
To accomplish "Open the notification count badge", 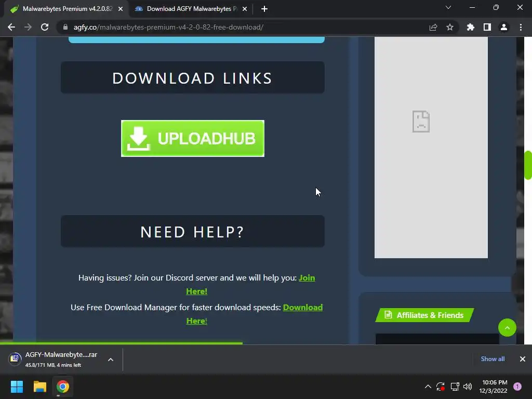I will click(517, 387).
